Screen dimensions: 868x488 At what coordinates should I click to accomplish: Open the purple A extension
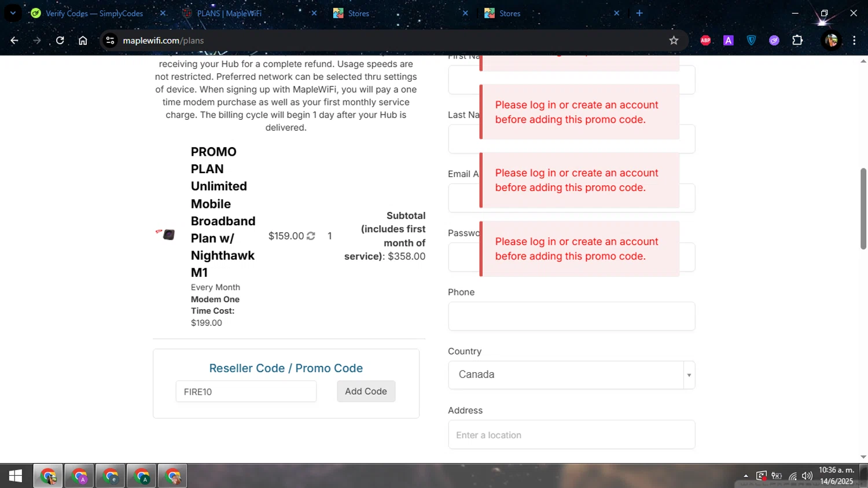[729, 41]
